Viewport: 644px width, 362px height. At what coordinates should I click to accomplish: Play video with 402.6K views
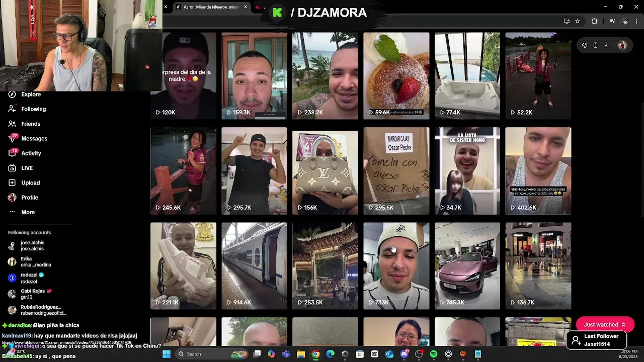point(538,171)
